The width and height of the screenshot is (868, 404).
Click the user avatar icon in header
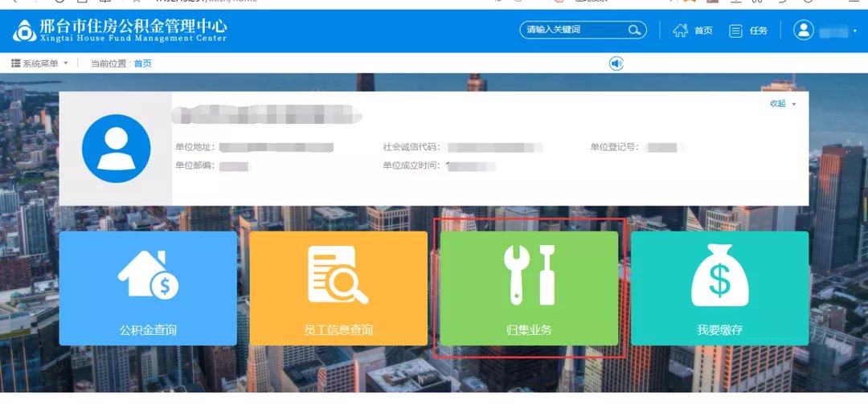[x=804, y=31]
